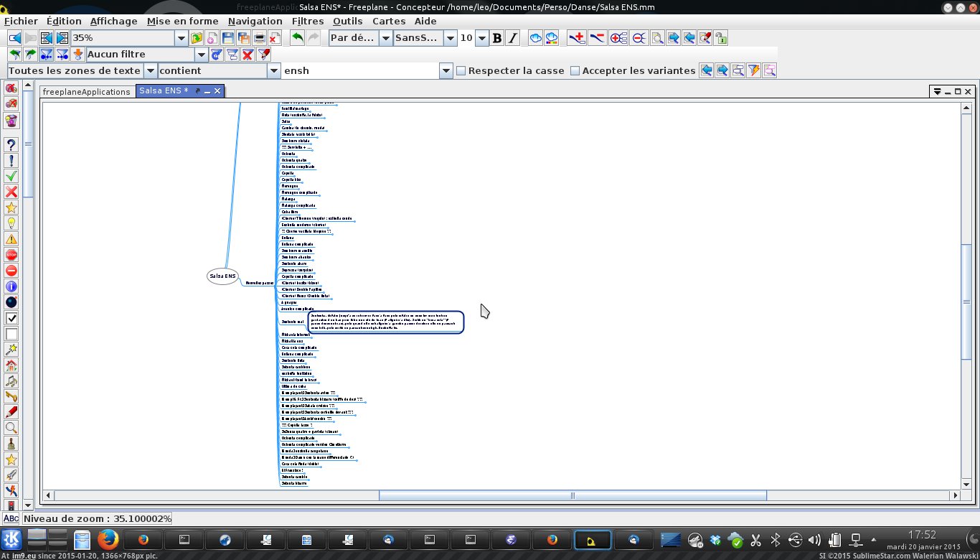The height and width of the screenshot is (560, 980).
Task: Add the red STOP sign icon
Action: [x=11, y=255]
